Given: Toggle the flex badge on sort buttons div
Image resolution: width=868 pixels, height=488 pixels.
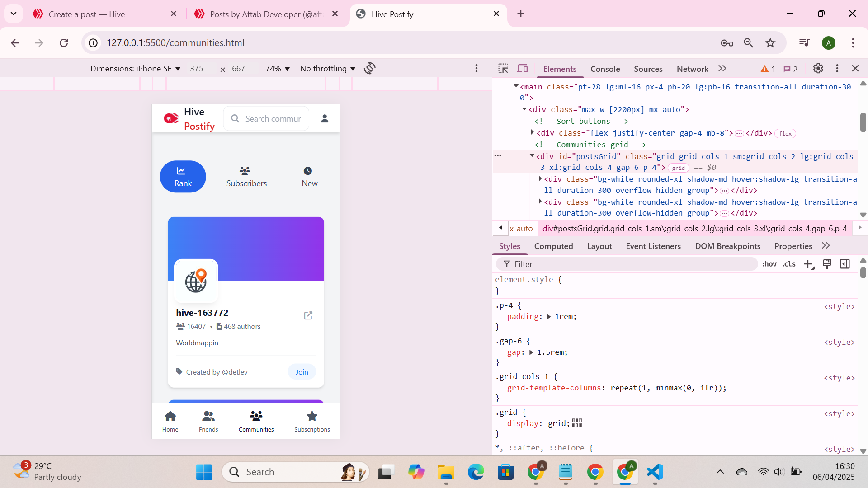Looking at the screenshot, I should pos(785,134).
